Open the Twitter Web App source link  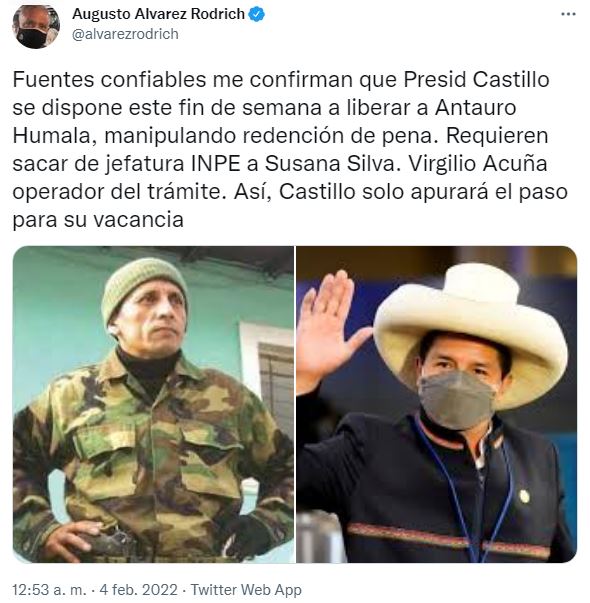(246, 590)
